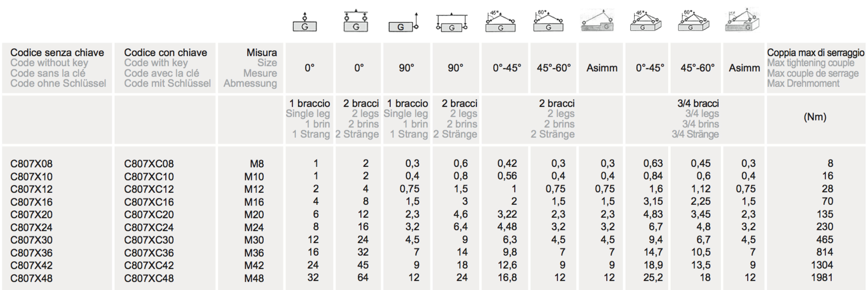Viewport: 868px width, 290px height.
Task: Click the 1981 Nm torque value
Action: pyautogui.click(x=822, y=278)
